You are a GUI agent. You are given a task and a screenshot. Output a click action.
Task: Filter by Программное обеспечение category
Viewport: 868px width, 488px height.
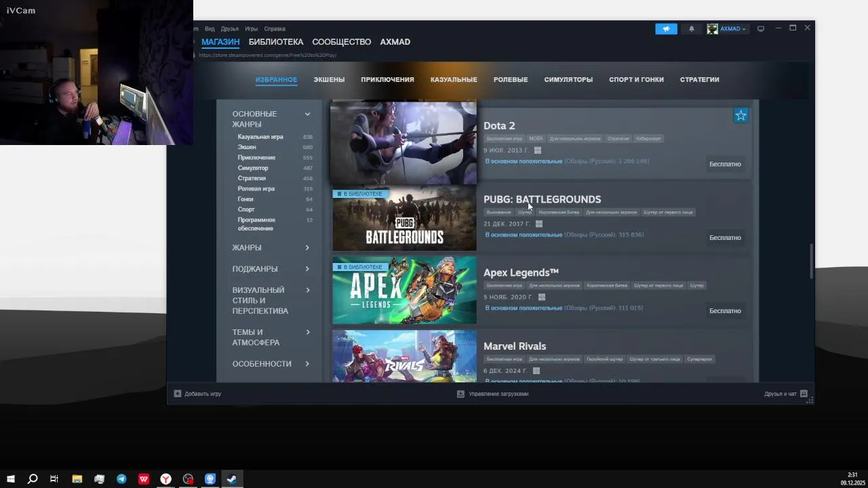click(x=256, y=224)
